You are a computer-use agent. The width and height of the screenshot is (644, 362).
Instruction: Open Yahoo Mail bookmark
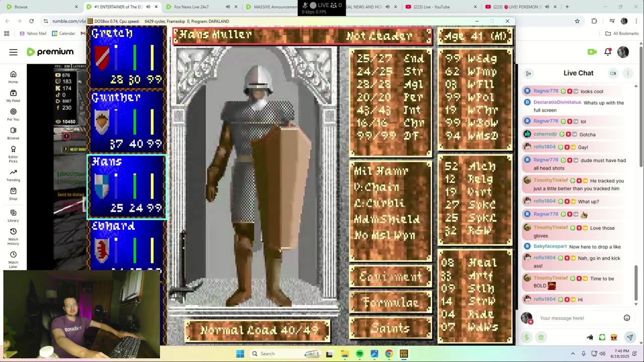coord(33,33)
